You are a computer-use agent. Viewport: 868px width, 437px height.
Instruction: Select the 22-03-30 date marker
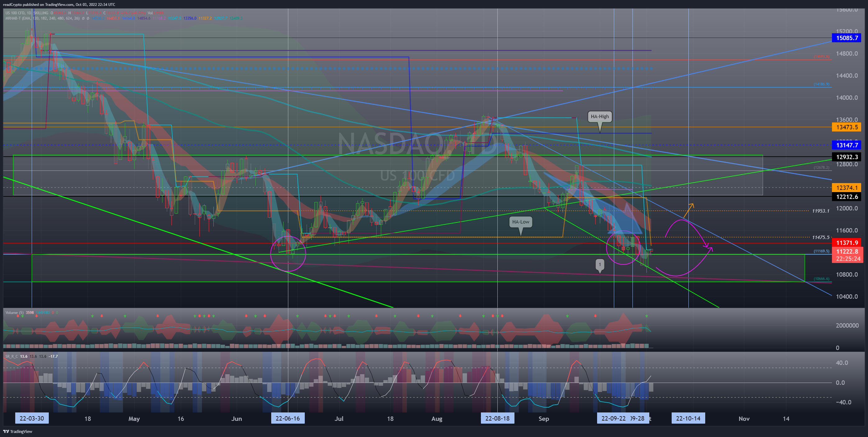32,418
